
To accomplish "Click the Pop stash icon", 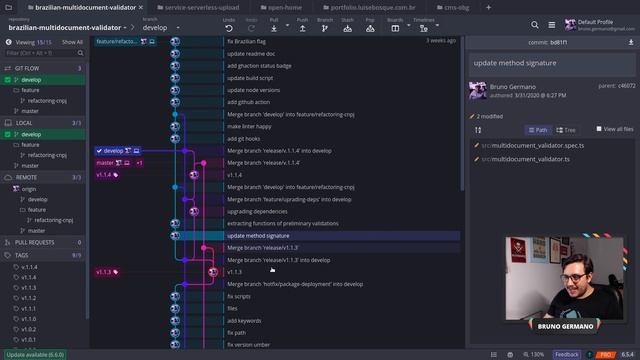I will tap(370, 29).
